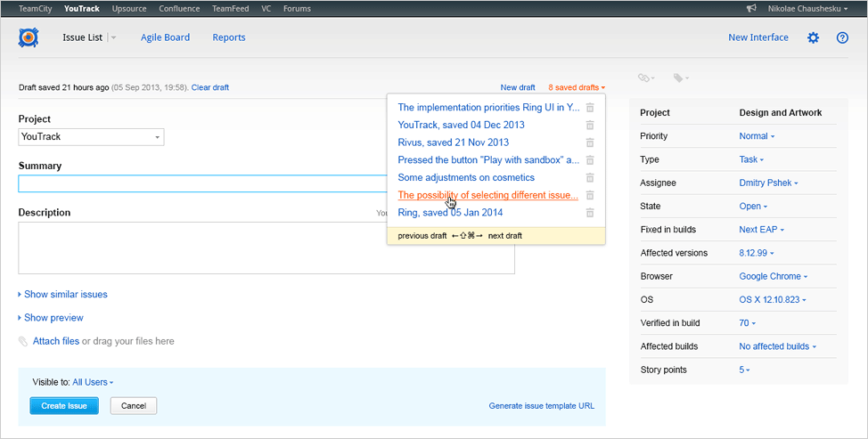868x439 pixels.
Task: Change Assignee Dmitry Pshek dropdown
Action: click(768, 183)
